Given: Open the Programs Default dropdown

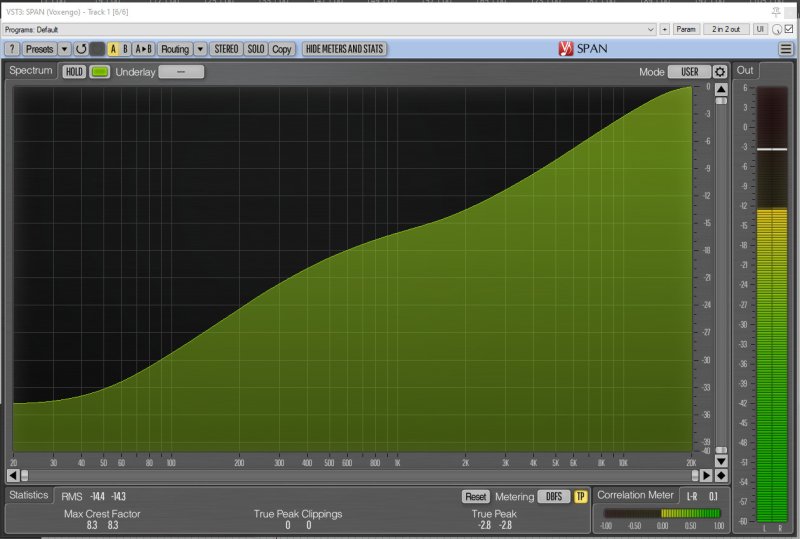Looking at the screenshot, I should [x=329, y=30].
